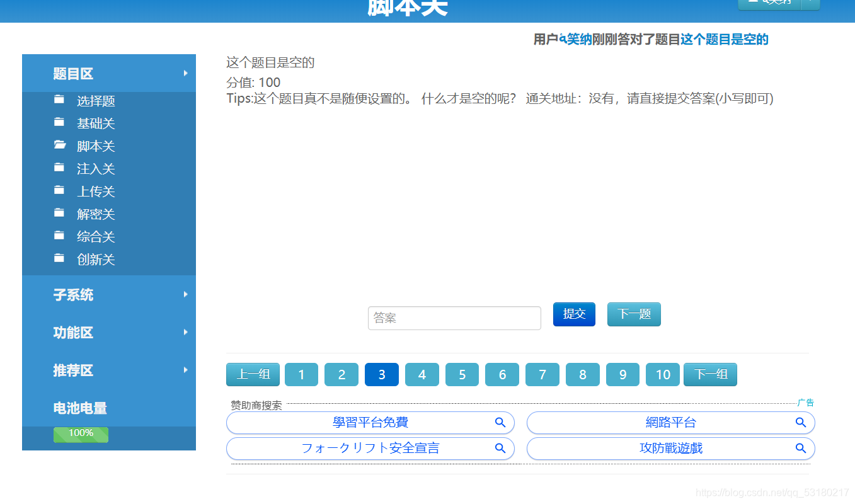Open the 上传关 category
Viewport: 855px width, 504px height.
[x=96, y=192]
